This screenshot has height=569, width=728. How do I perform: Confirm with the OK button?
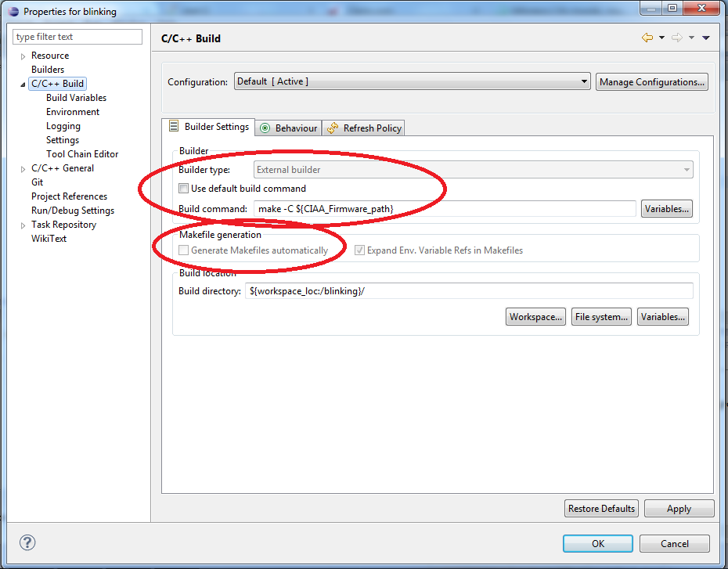tap(597, 543)
